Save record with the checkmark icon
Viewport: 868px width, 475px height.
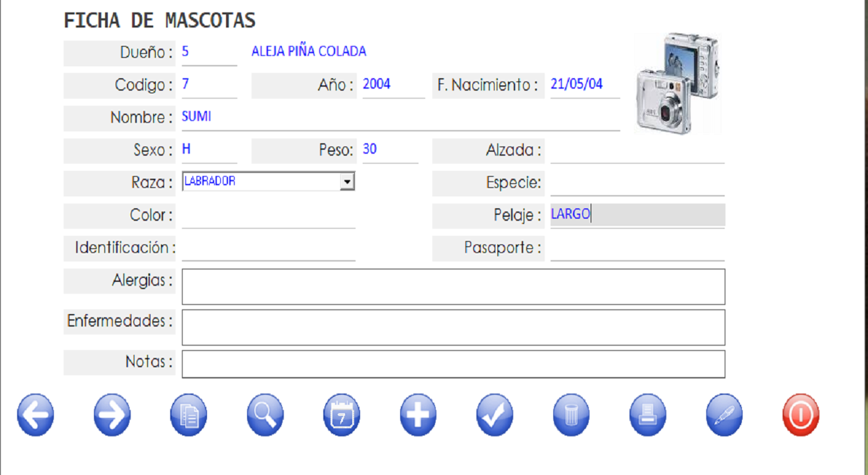click(x=495, y=415)
